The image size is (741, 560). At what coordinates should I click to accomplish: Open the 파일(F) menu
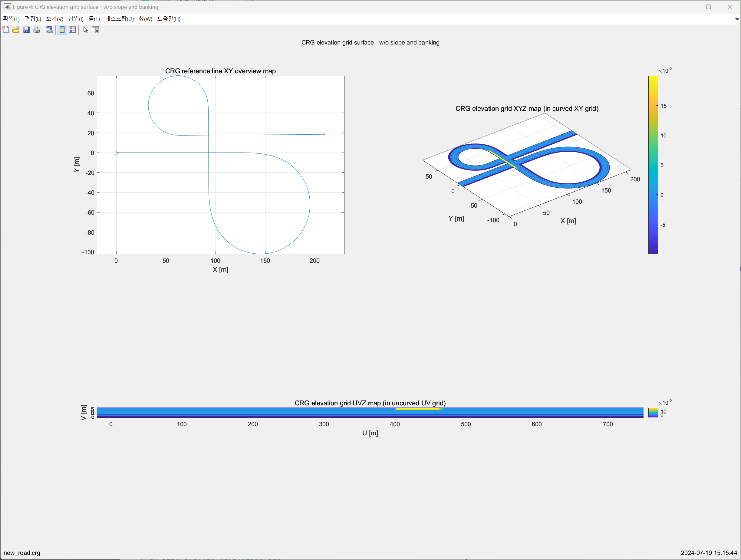pyautogui.click(x=12, y=19)
